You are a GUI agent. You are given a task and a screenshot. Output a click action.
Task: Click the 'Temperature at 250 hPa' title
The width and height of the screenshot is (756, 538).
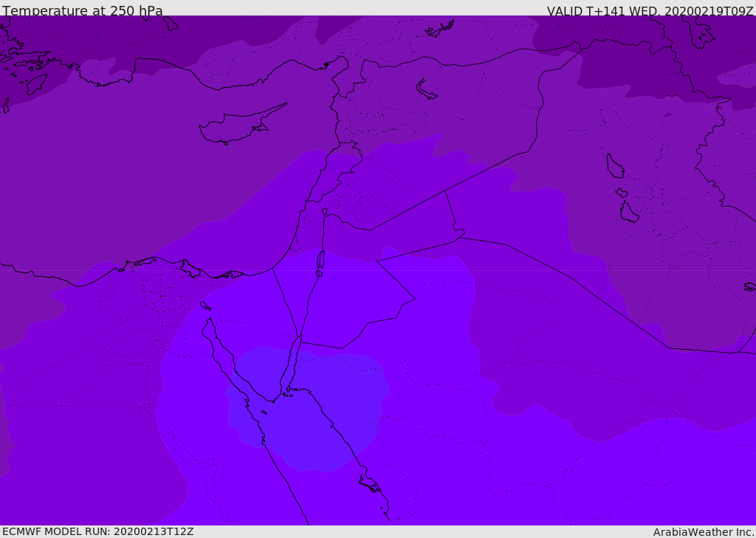[x=83, y=10]
